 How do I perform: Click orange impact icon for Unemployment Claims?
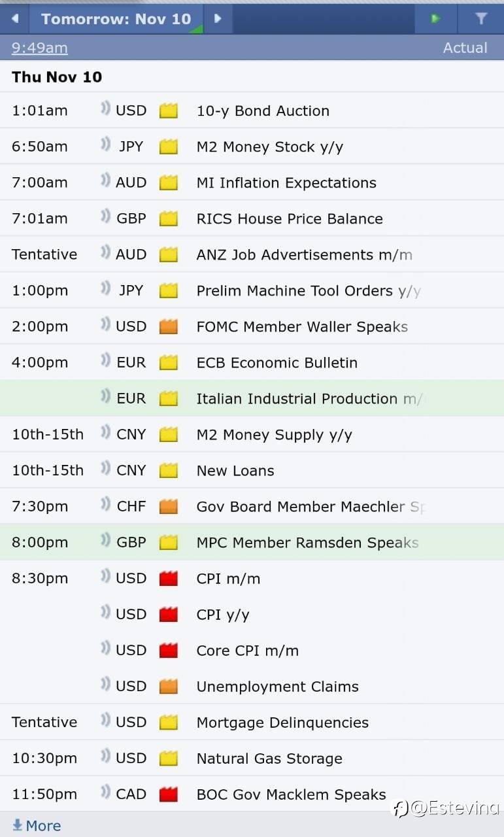coord(169,686)
